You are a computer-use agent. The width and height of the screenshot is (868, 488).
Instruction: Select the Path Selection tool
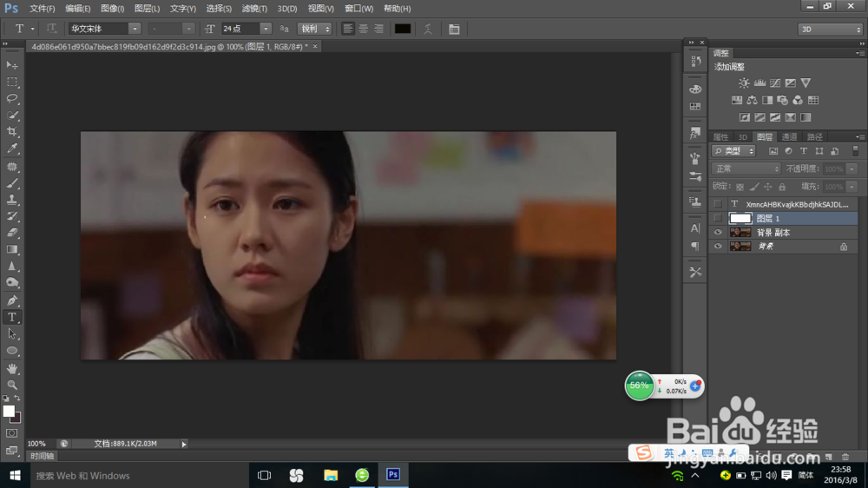12,334
